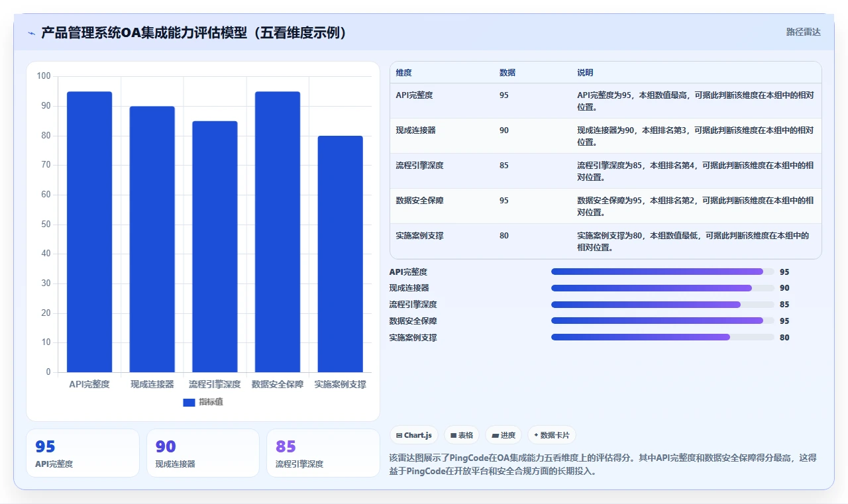848x504 pixels.
Task: Click the value 85 in the table's 流程引擎深度 row
Action: click(x=504, y=166)
